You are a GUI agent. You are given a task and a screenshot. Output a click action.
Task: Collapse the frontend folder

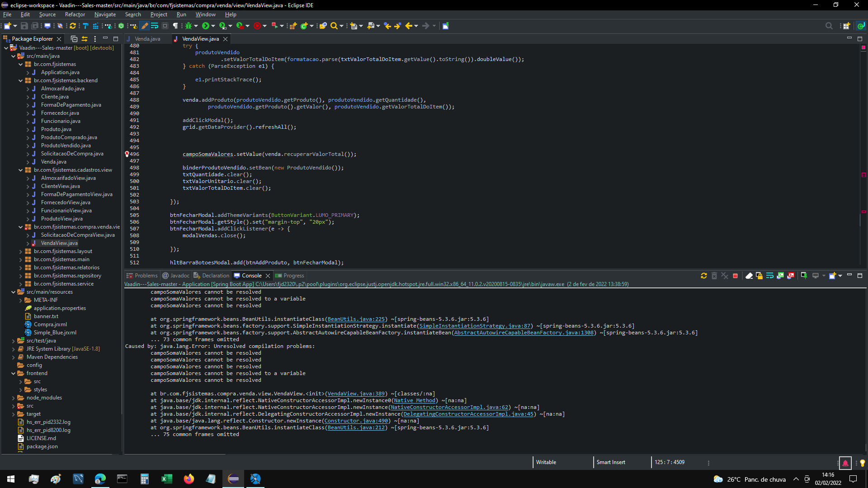point(13,373)
